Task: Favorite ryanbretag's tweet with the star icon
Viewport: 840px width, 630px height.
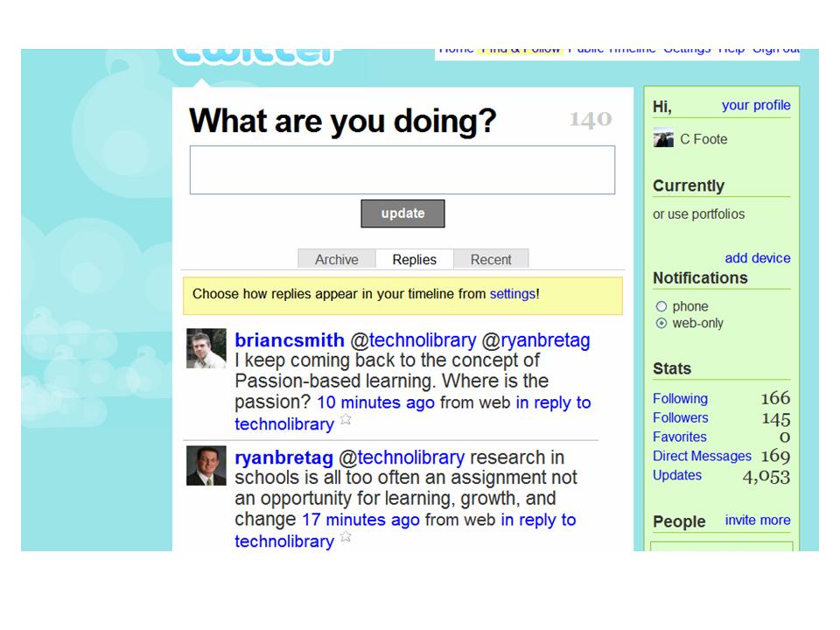Action: pos(346,536)
